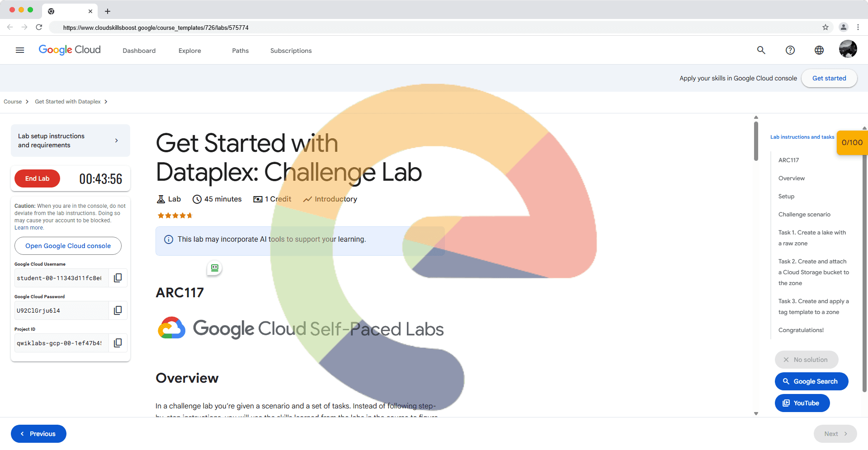This screenshot has width=868, height=450.
Task: Open the user profile avatar
Action: (848, 49)
